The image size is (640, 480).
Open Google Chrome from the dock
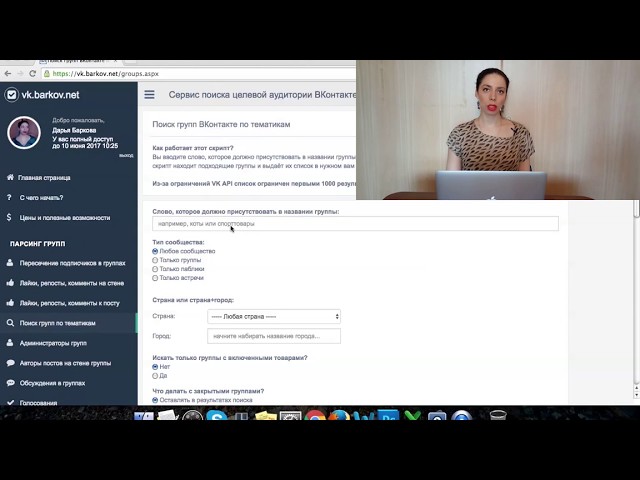point(315,415)
